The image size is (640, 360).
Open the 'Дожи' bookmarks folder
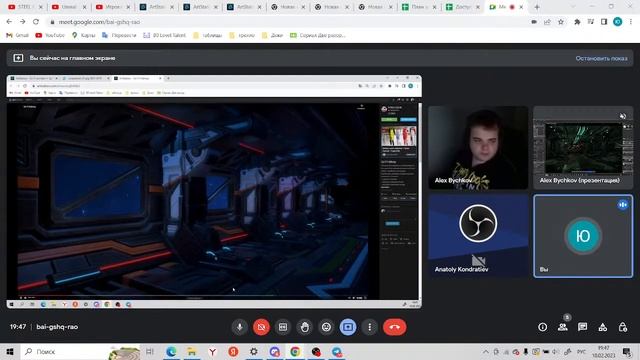coord(272,36)
